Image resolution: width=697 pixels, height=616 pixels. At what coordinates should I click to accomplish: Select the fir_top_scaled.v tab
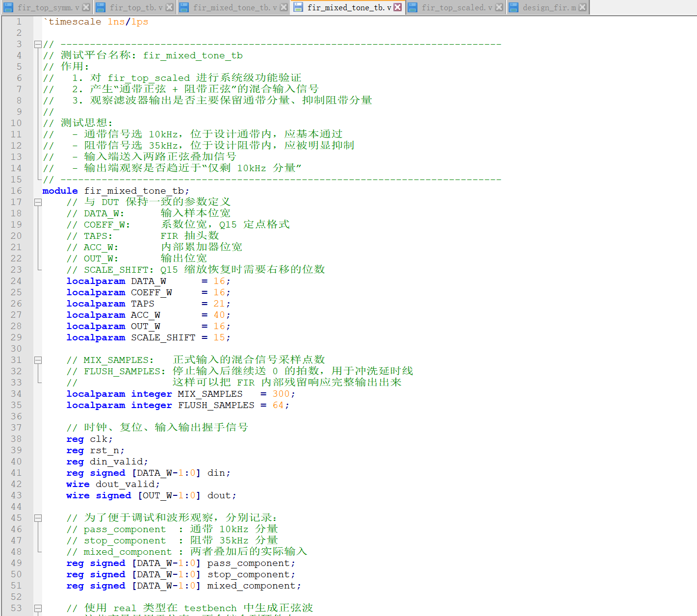[x=457, y=8]
